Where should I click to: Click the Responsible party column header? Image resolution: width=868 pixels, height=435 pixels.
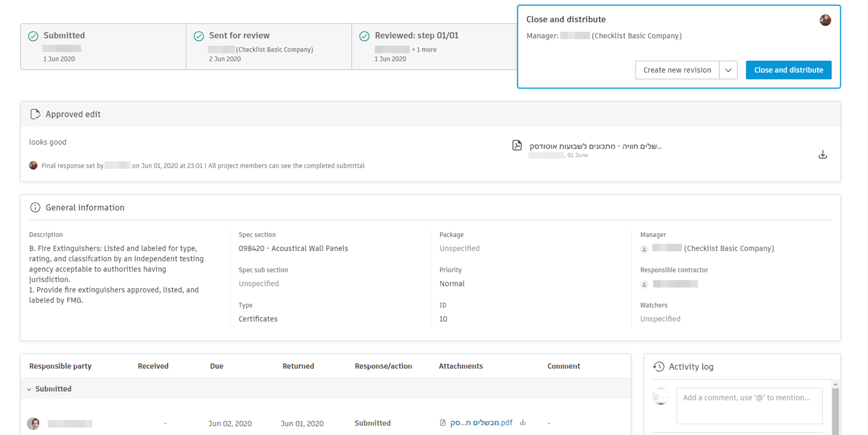[60, 366]
